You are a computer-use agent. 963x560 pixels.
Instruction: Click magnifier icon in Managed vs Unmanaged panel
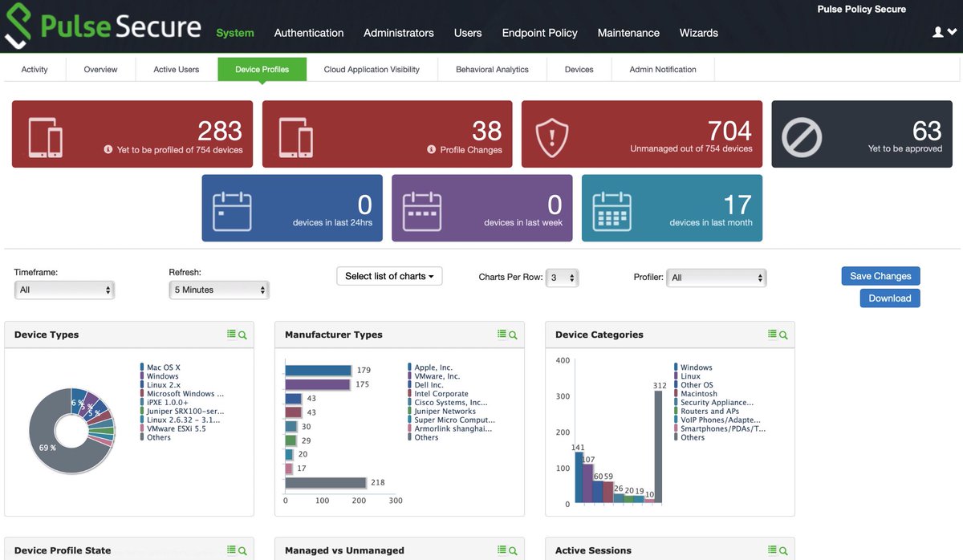pos(513,550)
